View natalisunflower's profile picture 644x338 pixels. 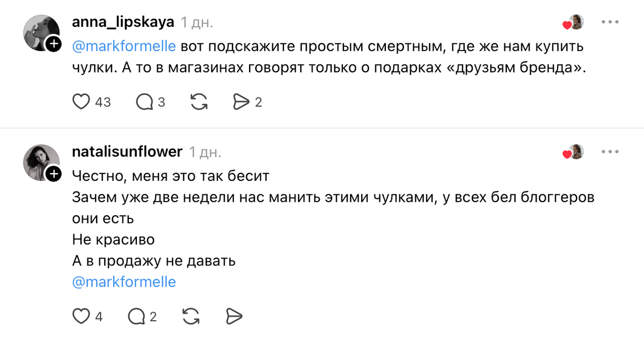pos(40,161)
